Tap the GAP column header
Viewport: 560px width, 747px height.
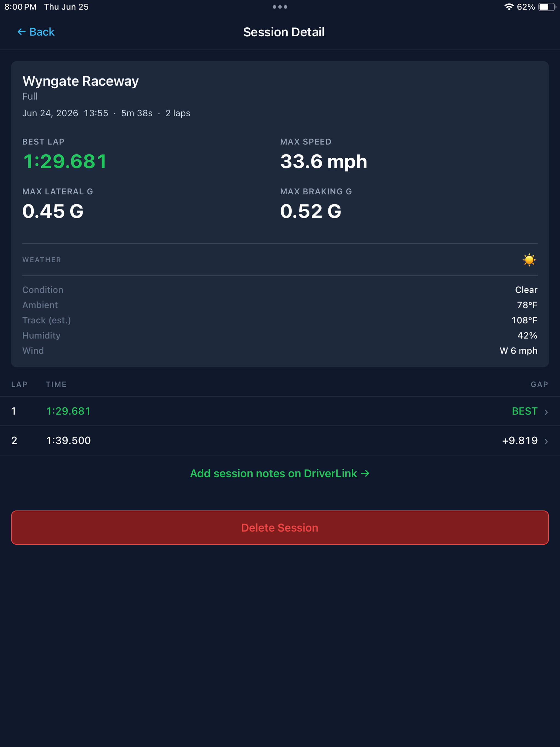pos(539,384)
